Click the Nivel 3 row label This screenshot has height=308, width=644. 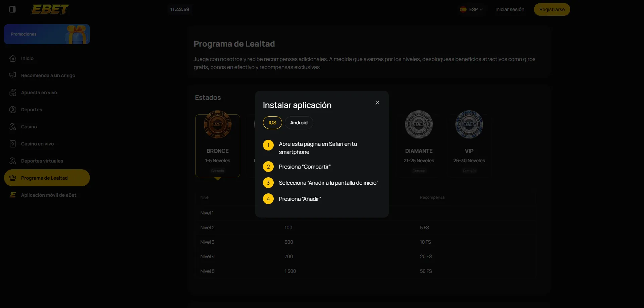(207, 242)
